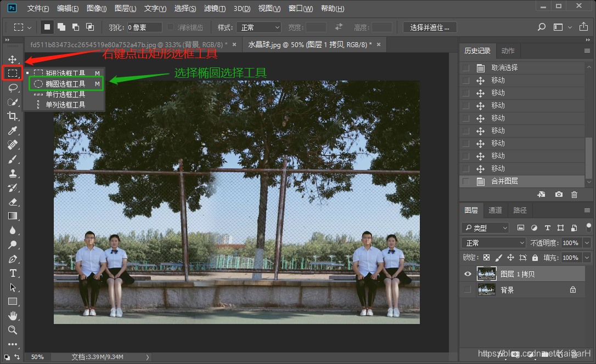Switch to the 动作 tab
This screenshot has width=596, height=364.
(x=508, y=51)
